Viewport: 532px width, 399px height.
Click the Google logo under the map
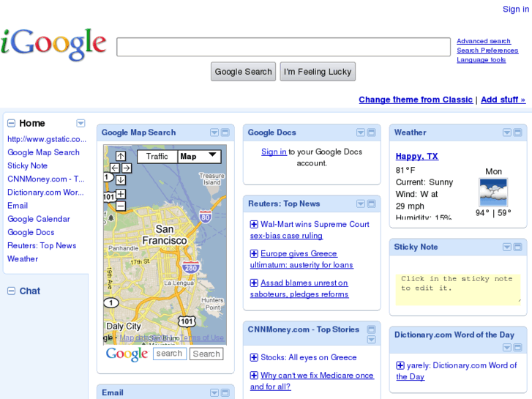tap(127, 354)
